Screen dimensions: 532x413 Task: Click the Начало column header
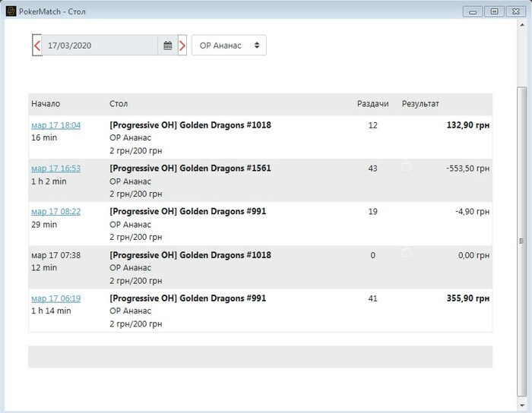click(46, 104)
